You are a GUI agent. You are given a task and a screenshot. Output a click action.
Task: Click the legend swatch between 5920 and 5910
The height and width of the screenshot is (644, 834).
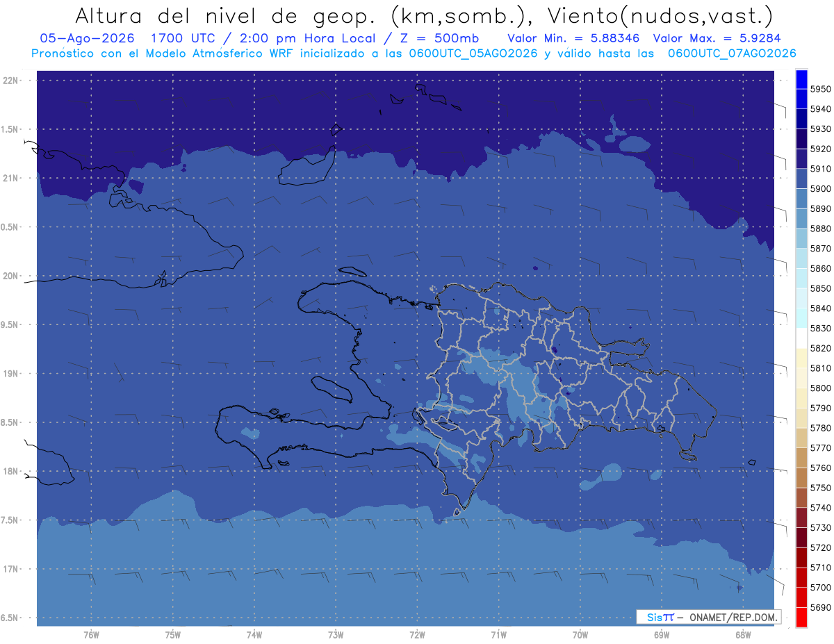coord(801,158)
